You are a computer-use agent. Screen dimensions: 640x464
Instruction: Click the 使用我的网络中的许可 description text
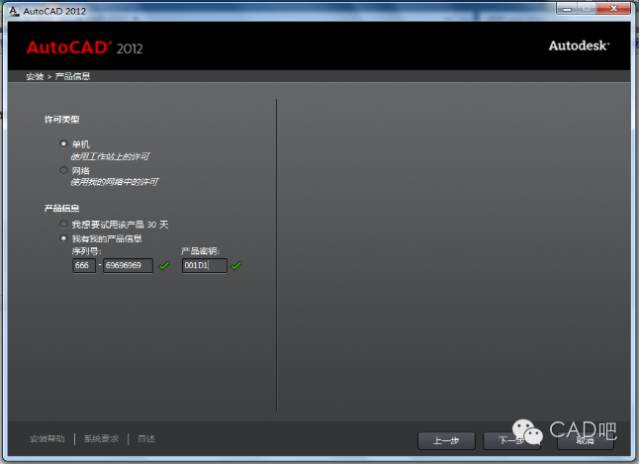tap(115, 182)
